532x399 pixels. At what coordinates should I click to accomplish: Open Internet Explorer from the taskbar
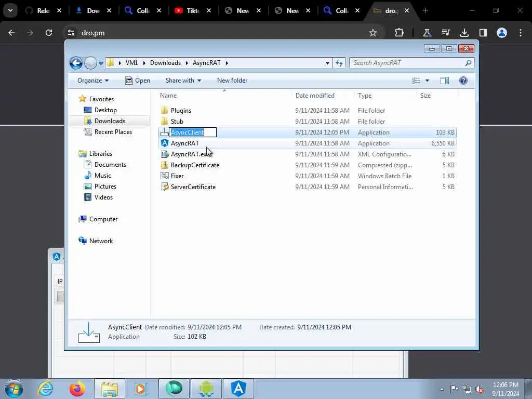click(46, 389)
